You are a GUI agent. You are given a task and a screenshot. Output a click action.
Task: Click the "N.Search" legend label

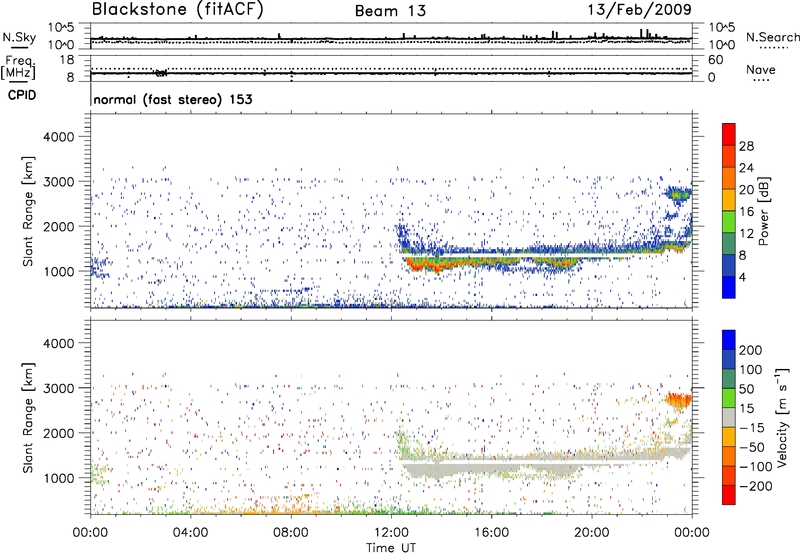(x=772, y=37)
